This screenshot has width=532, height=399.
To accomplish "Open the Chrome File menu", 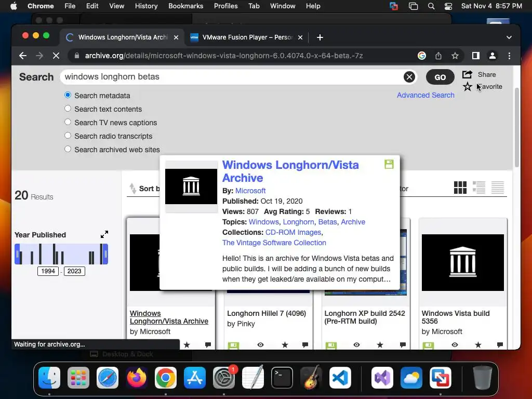I will 70,6.
